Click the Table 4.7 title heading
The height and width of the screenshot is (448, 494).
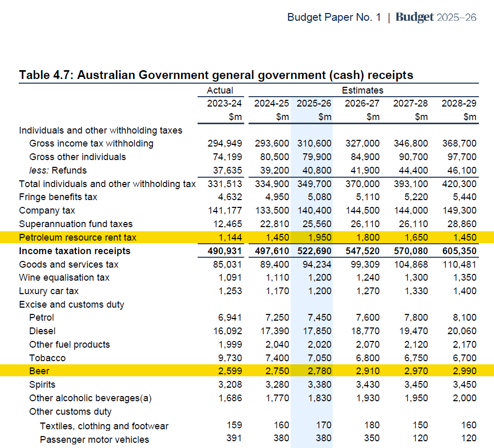216,75
